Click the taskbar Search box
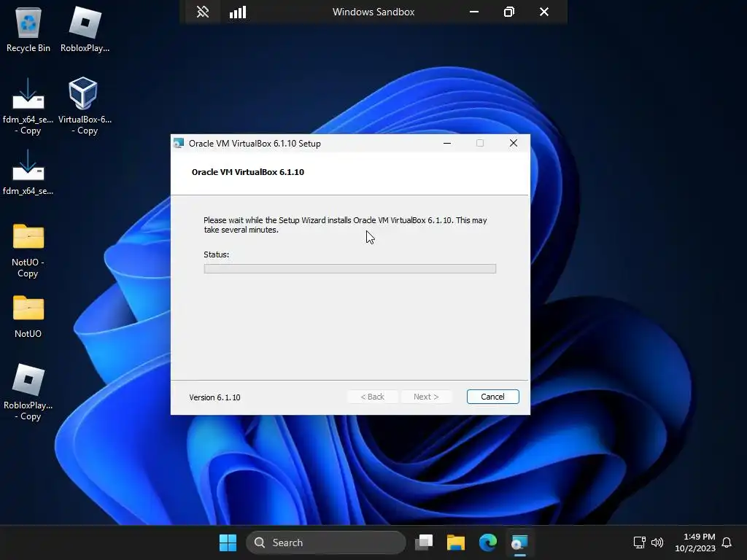Viewport: 747px width, 560px height. point(326,542)
